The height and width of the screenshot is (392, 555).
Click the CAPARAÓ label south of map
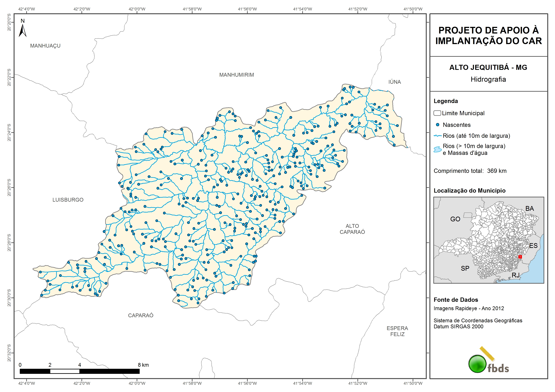(x=141, y=315)
